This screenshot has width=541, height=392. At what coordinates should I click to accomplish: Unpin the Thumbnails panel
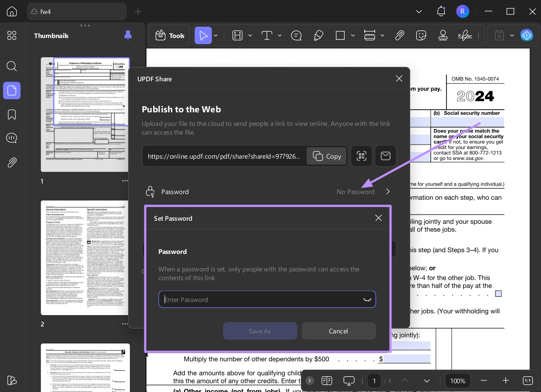point(128,35)
